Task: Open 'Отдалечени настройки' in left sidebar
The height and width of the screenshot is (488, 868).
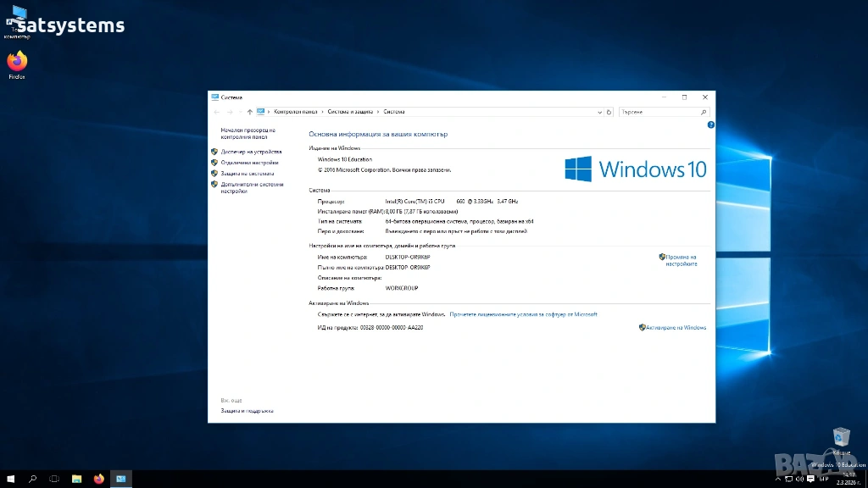Action: 249,163
